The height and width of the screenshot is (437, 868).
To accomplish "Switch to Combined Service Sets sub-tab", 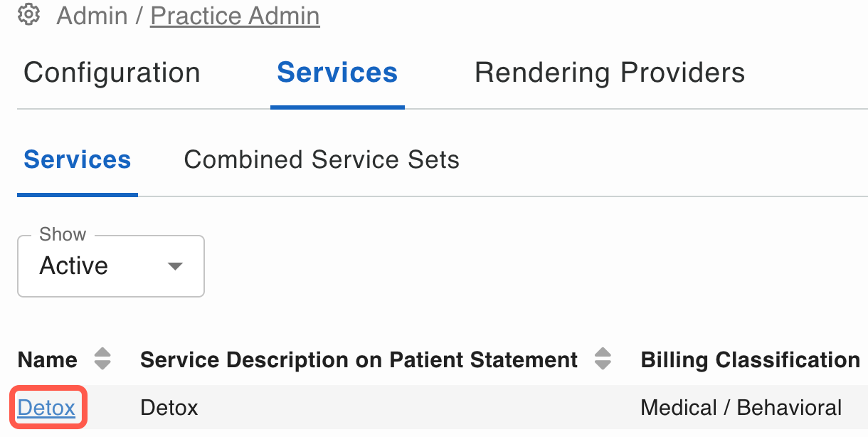I will coord(322,159).
